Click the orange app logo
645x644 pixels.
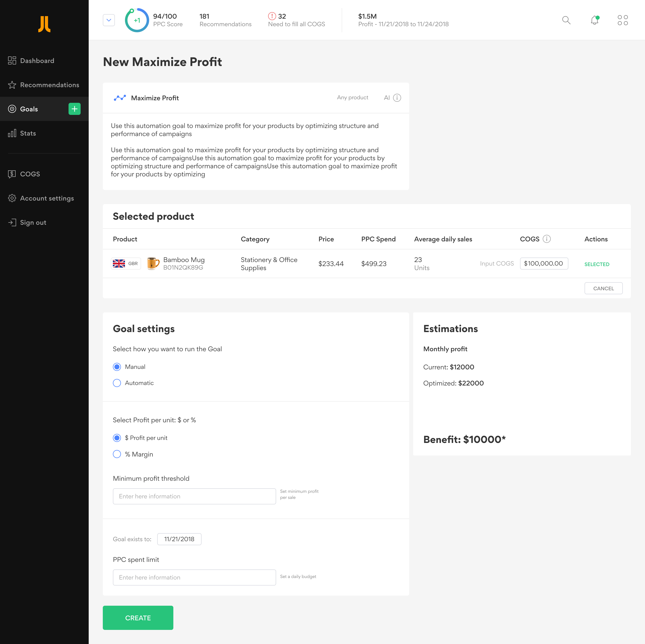(x=44, y=24)
